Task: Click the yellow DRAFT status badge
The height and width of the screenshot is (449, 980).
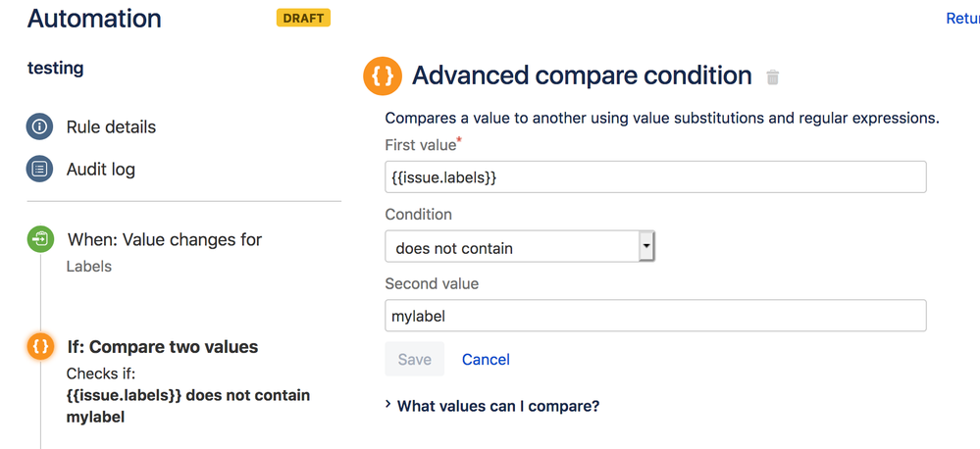Action: point(303,19)
